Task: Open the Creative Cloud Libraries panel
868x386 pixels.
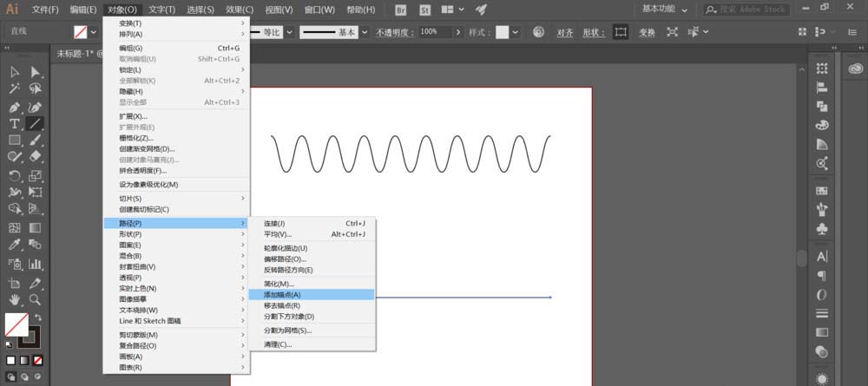Action: (855, 68)
